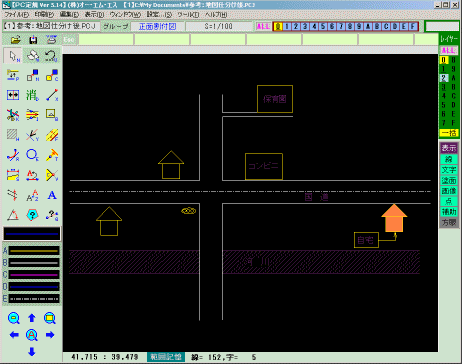Open the 表示 menu
The width and height of the screenshot is (462, 364).
point(94,15)
